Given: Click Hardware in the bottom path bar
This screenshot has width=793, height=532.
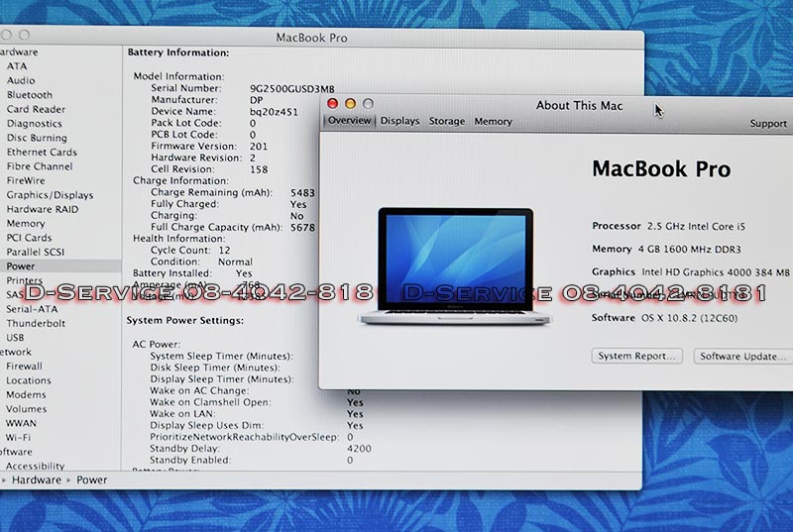Looking at the screenshot, I should [x=37, y=479].
